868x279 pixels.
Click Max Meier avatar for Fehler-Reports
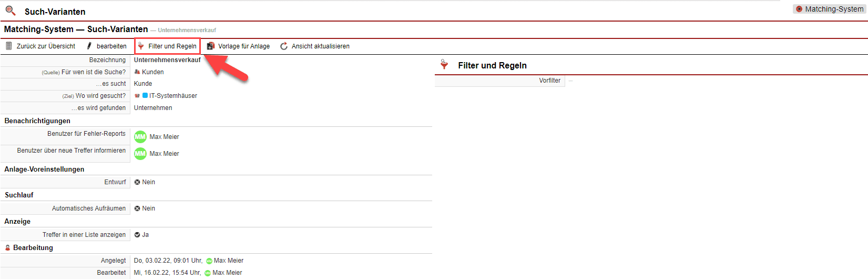tap(140, 137)
